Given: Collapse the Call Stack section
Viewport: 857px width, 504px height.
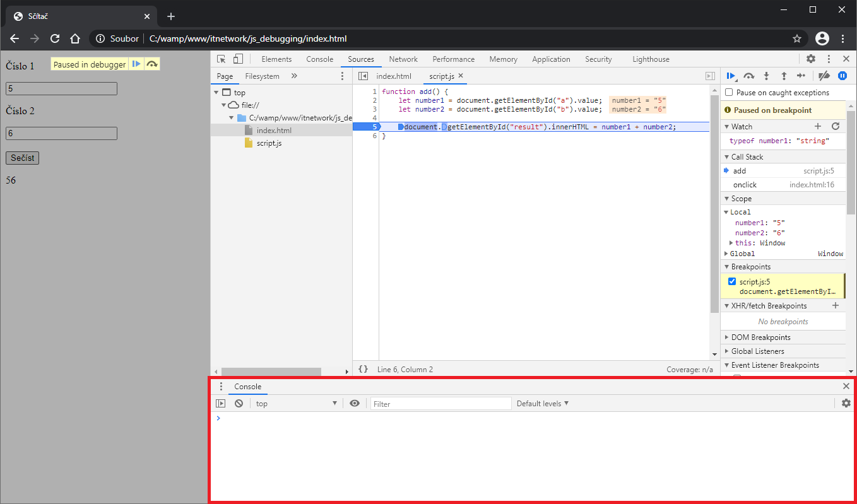Looking at the screenshot, I should pos(747,157).
